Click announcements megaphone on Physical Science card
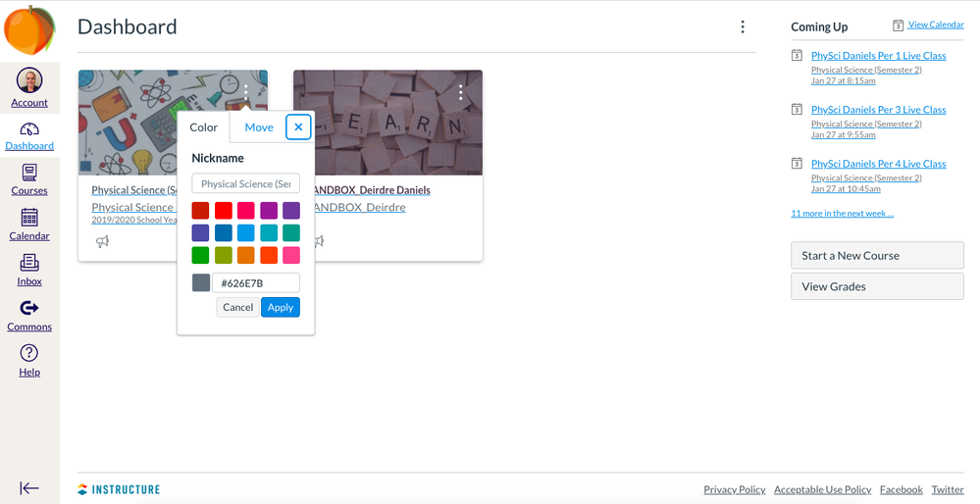This screenshot has height=504, width=980. coord(102,241)
